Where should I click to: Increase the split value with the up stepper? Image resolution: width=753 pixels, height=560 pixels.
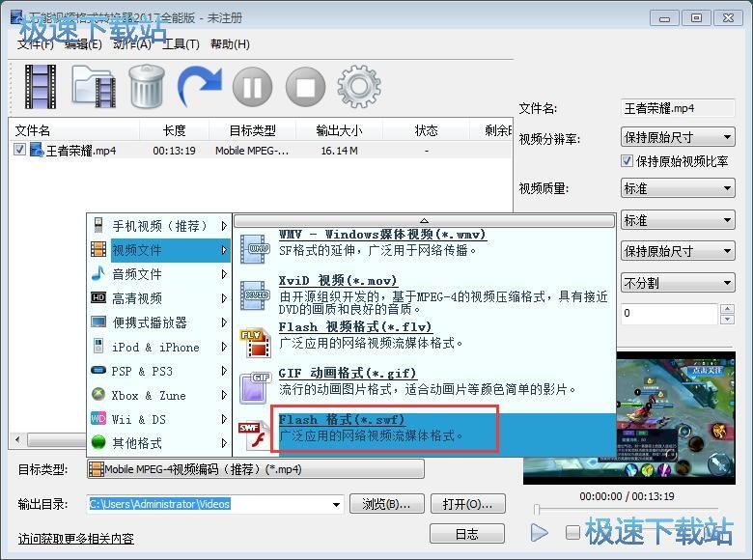727,308
